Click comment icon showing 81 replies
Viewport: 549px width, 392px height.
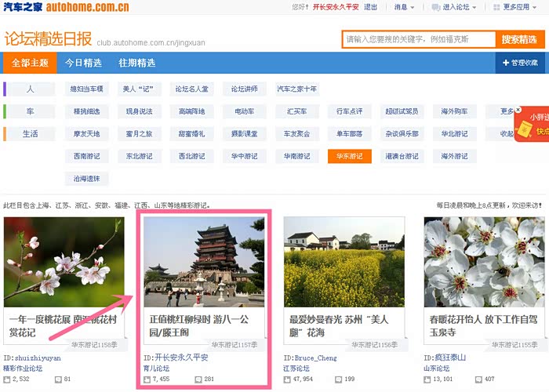pos(58,379)
